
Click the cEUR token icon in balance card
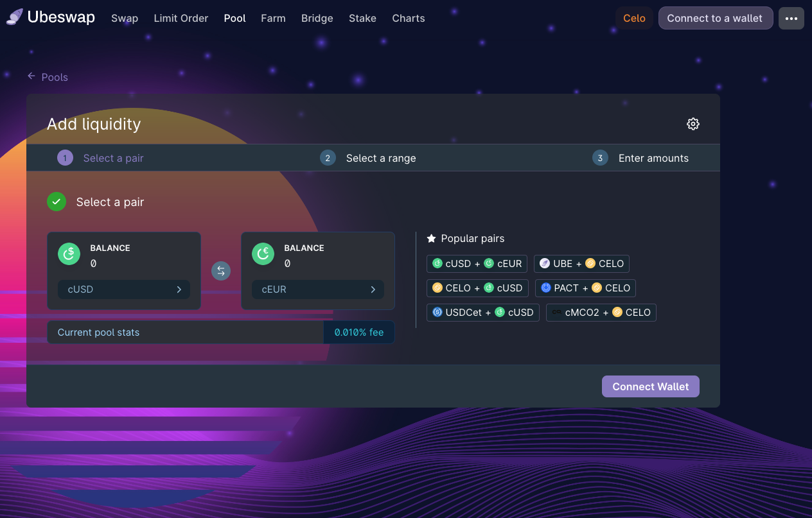(x=263, y=254)
